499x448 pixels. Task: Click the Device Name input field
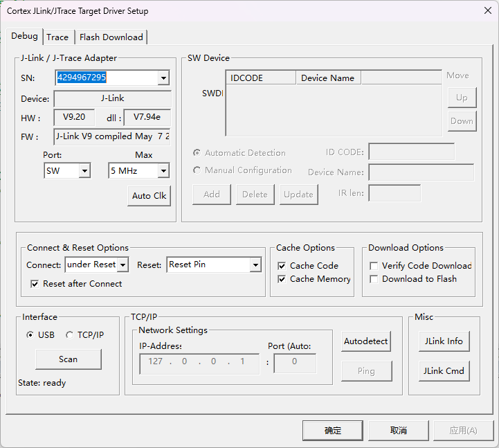(421, 172)
